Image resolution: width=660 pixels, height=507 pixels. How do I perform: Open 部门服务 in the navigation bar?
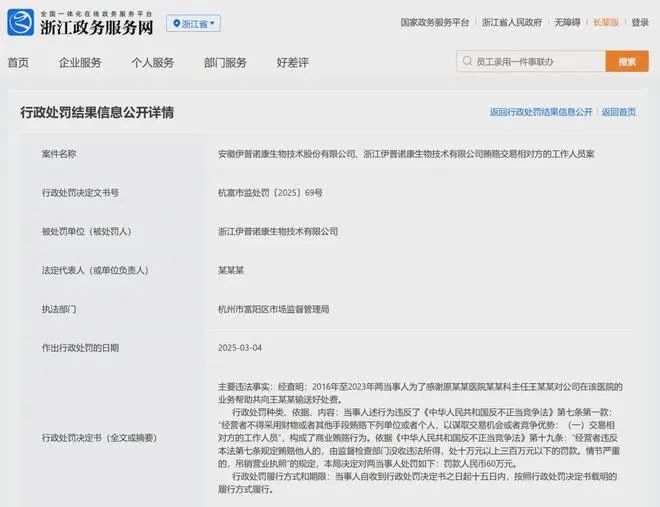[225, 63]
